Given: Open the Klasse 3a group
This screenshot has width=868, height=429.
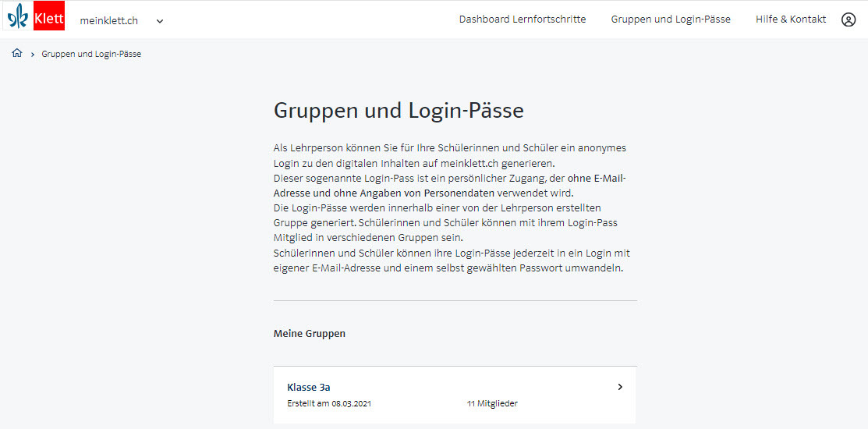Looking at the screenshot, I should click(455, 395).
